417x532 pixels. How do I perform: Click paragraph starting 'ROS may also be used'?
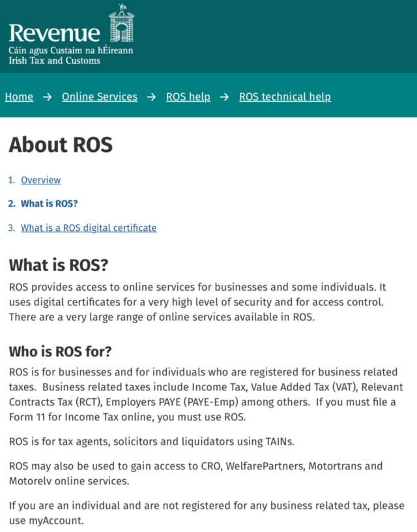click(x=195, y=473)
